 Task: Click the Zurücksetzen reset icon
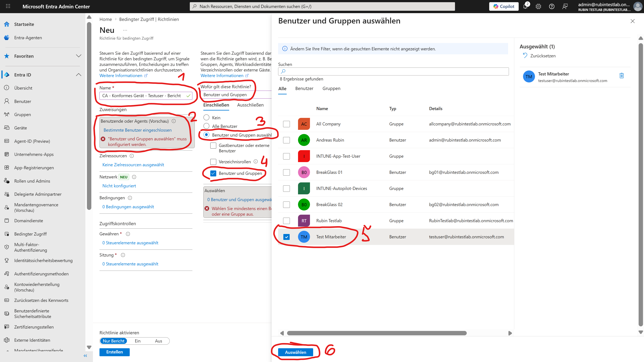click(525, 56)
